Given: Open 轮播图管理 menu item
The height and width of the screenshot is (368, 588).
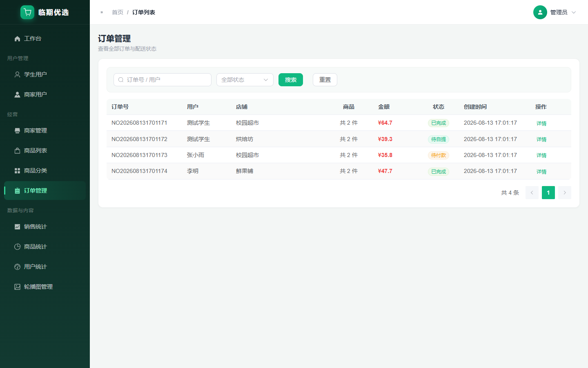Looking at the screenshot, I should tap(45, 287).
